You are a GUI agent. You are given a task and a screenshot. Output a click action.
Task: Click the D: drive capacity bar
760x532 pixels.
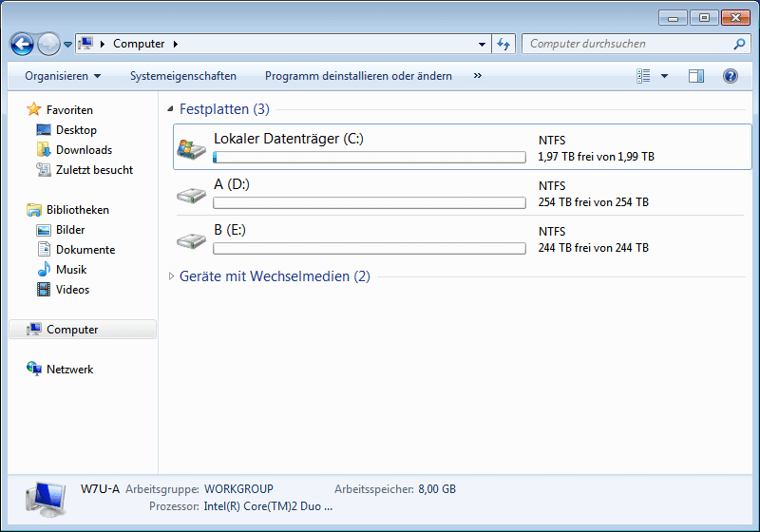370,202
